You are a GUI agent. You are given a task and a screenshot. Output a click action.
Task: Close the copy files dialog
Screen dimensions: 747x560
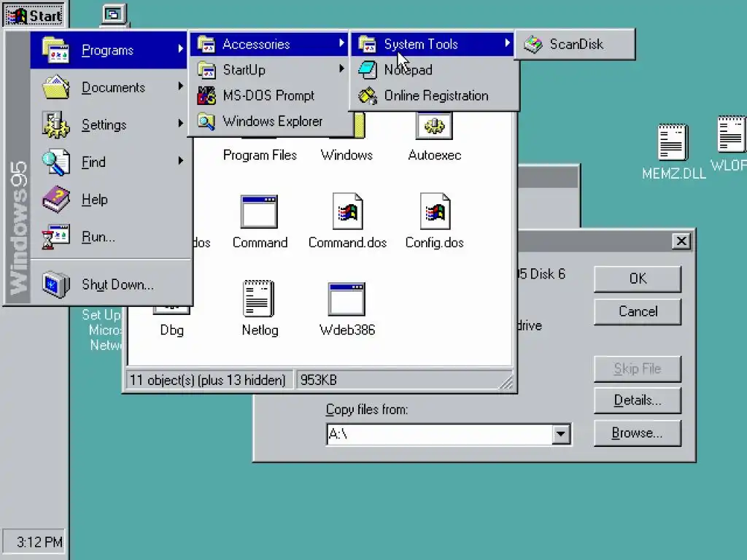coord(681,241)
